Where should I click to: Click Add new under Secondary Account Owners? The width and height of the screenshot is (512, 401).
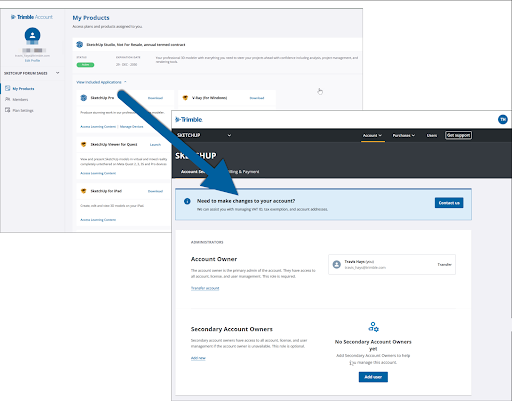click(x=198, y=358)
